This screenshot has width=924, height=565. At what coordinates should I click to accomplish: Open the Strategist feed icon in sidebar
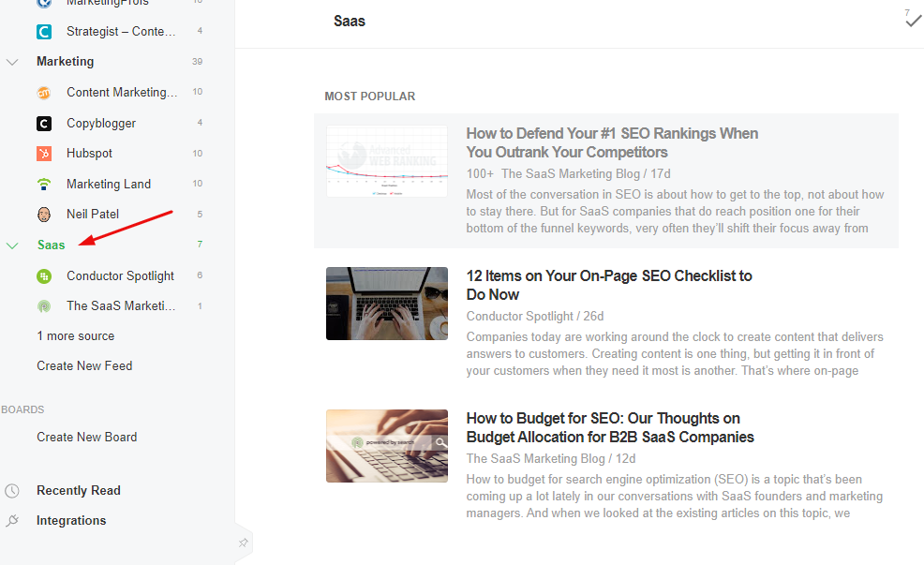(x=44, y=32)
